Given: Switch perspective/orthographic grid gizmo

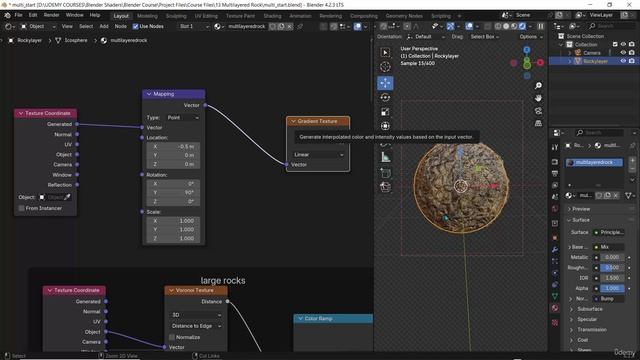Looking at the screenshot, I should (538, 123).
